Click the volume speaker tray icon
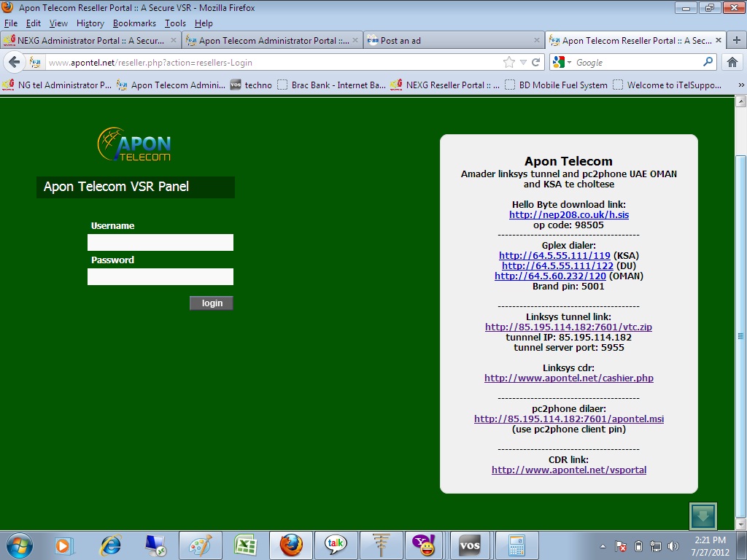The image size is (747, 560). [x=673, y=546]
